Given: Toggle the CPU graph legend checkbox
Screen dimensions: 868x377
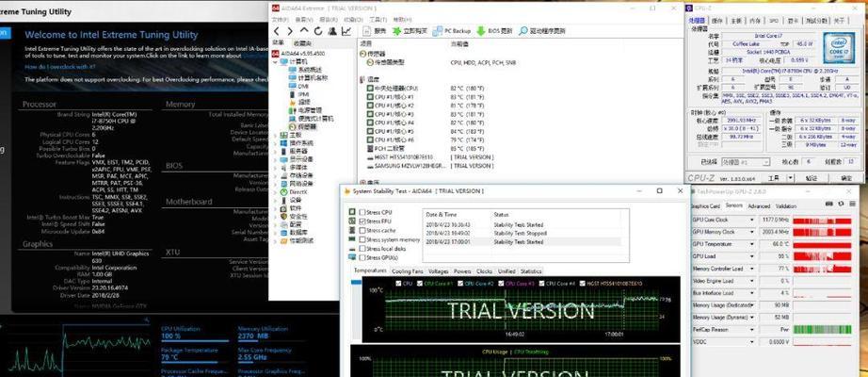Looking at the screenshot, I should pos(399,284).
